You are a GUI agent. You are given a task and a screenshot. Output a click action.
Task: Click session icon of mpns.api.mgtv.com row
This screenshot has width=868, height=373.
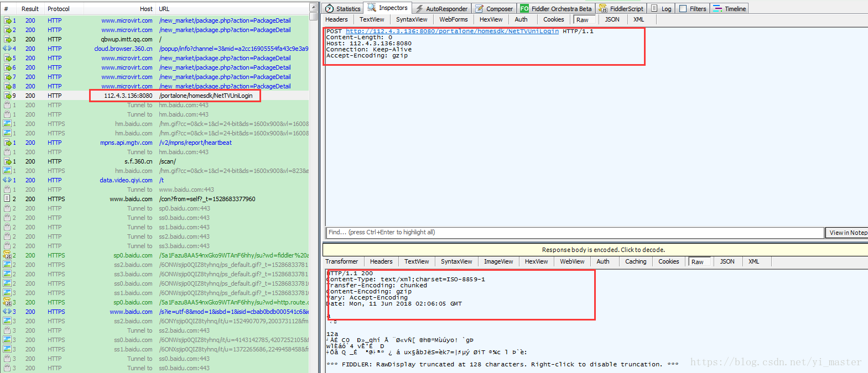[8, 143]
